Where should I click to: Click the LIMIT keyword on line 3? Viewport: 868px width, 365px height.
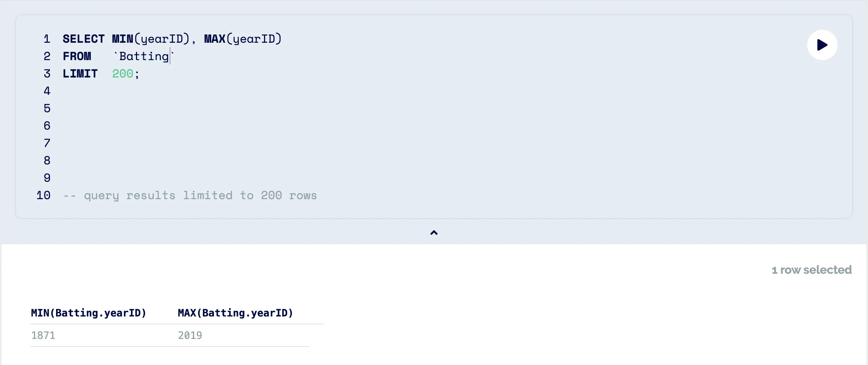80,74
